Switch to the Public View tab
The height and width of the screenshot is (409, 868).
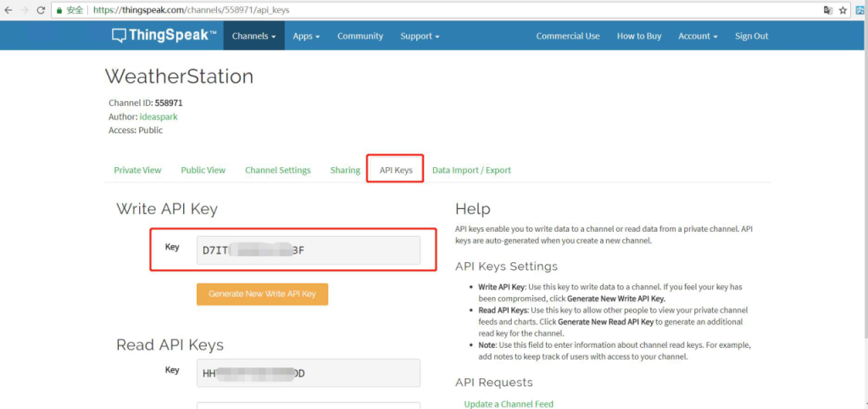(x=203, y=171)
